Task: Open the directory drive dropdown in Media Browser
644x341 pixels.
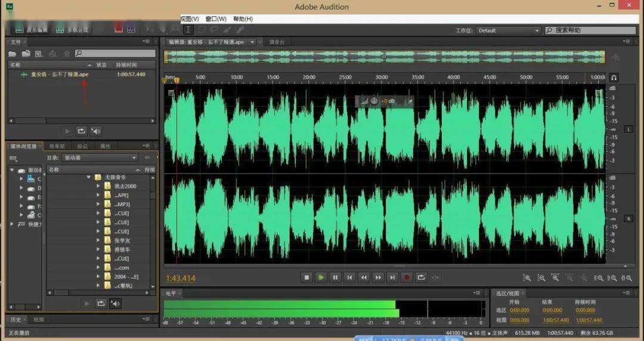Action: (100, 158)
